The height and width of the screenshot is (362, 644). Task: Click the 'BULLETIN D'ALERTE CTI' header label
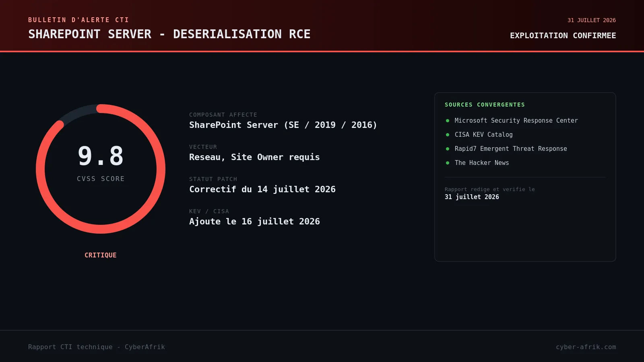(x=78, y=20)
